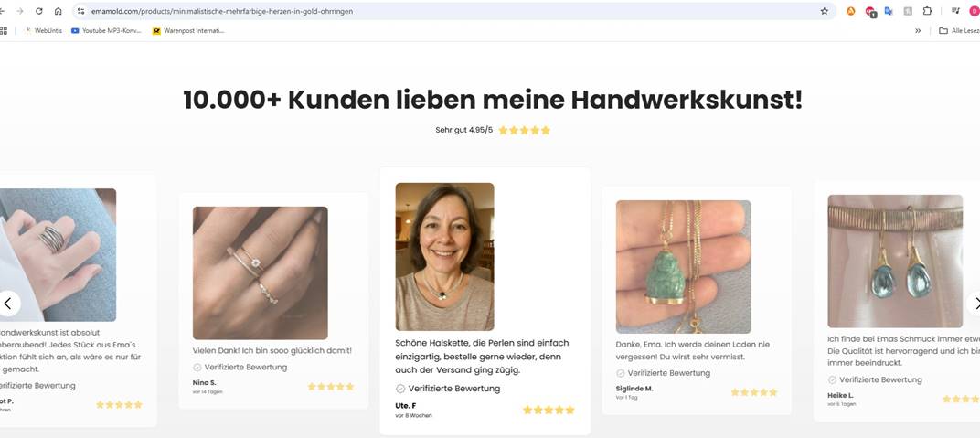The height and width of the screenshot is (438, 980).
Task: Open the apps grid in bookmarks bar
Action: click(3, 30)
